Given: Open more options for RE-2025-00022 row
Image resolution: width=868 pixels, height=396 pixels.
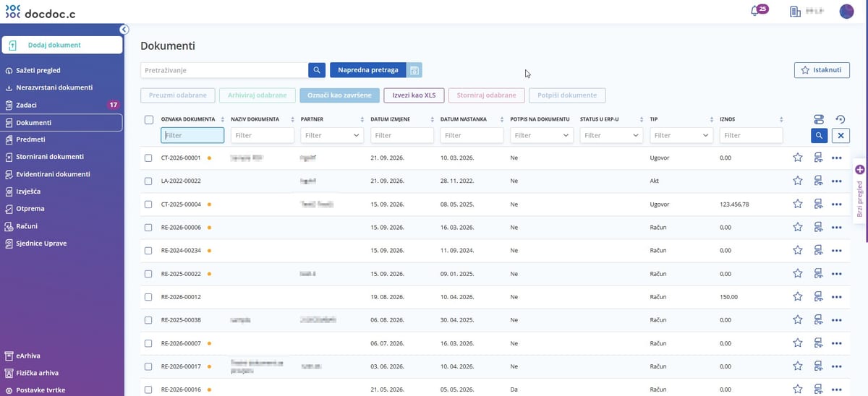Looking at the screenshot, I should click(838, 273).
